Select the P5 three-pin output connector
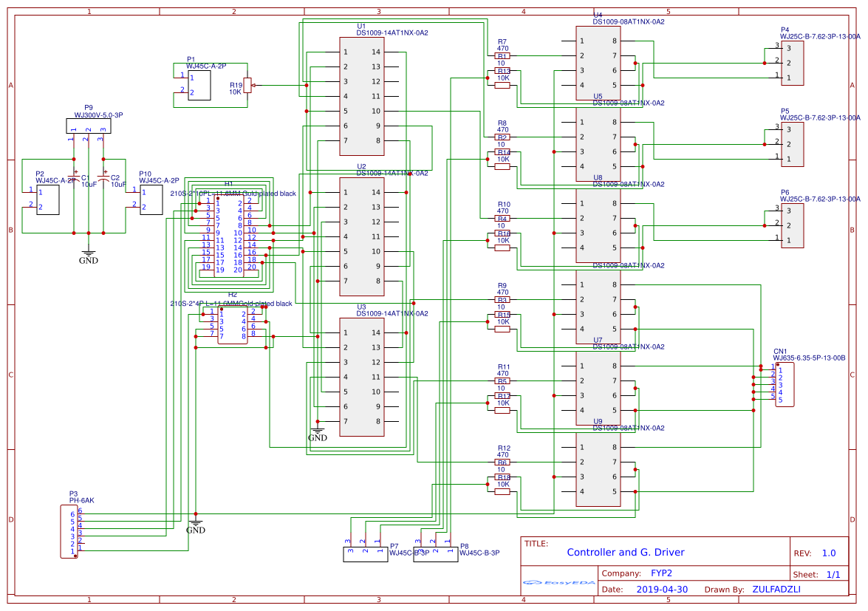 tap(792, 145)
